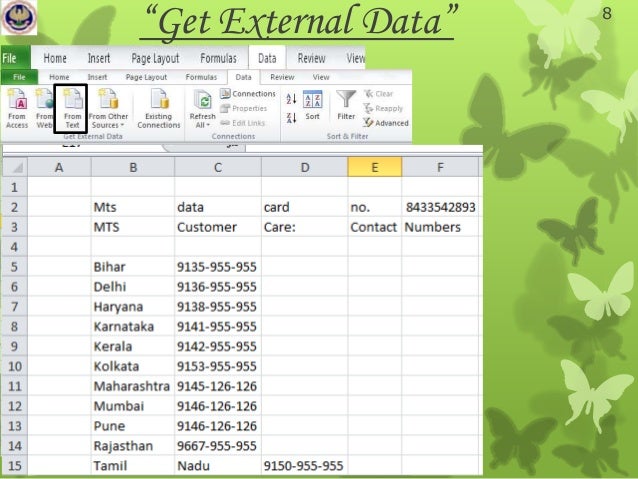Click the Pune cell
The image size is (638, 479).
click(x=133, y=426)
